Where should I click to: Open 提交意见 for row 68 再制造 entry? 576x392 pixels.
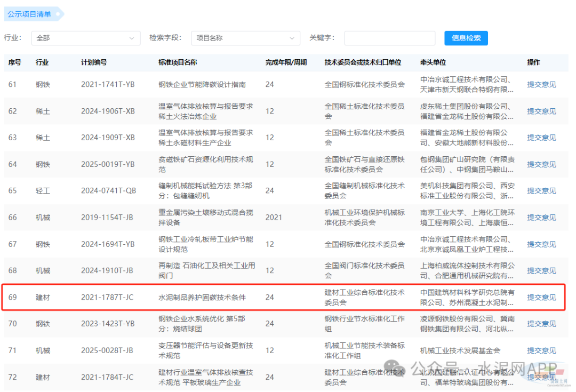[541, 270]
